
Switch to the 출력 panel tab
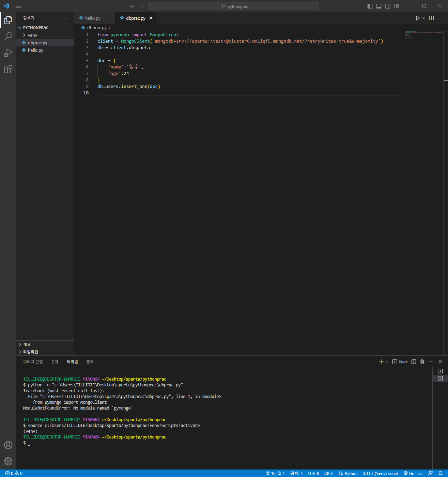tap(90, 362)
